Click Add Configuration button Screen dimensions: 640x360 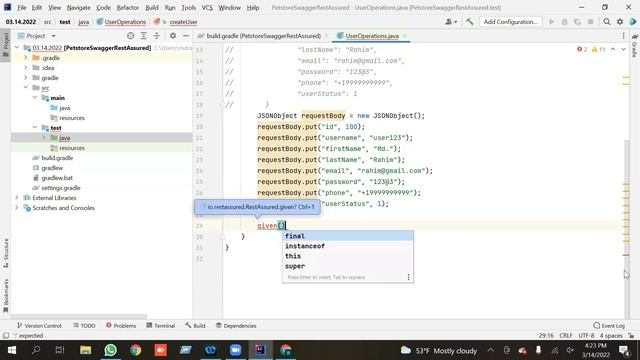pos(510,22)
